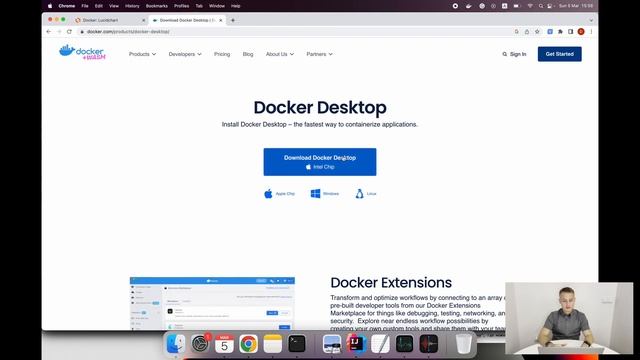
Task: Open Finder from the Dock
Action: pyautogui.click(x=176, y=344)
